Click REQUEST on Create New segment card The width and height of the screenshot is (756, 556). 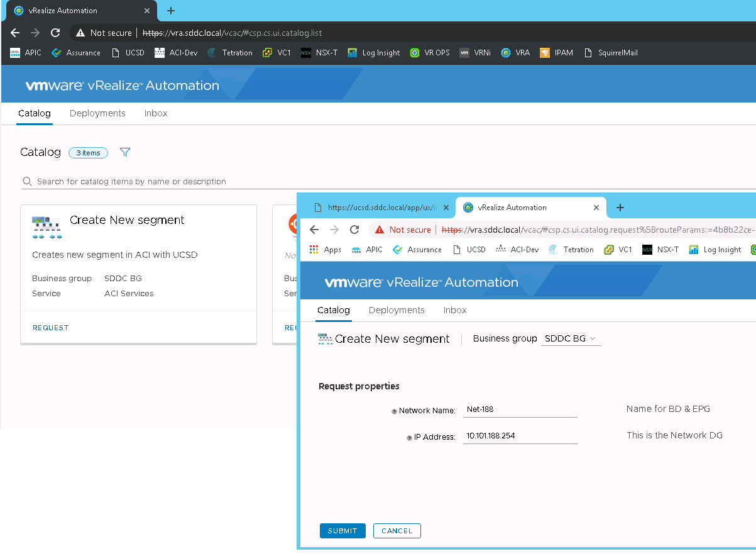point(50,328)
